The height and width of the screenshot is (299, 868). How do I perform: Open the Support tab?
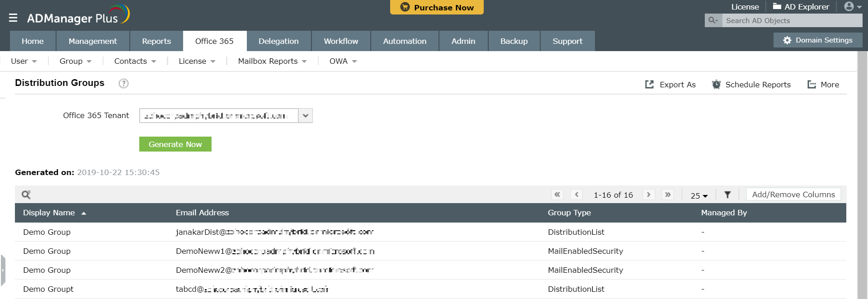567,41
